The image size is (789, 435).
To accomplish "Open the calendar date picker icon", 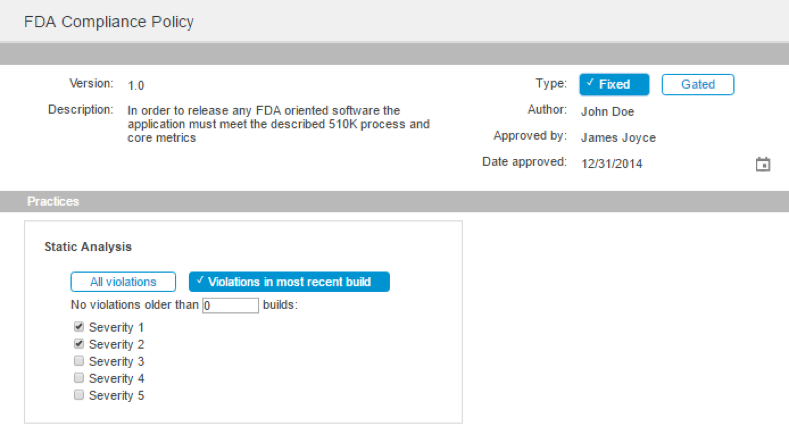I will (x=763, y=164).
